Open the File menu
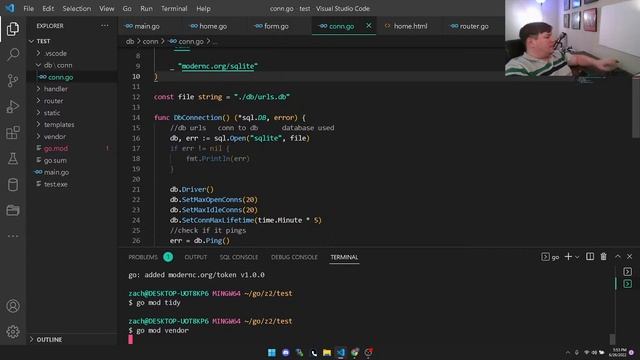 click(x=29, y=8)
